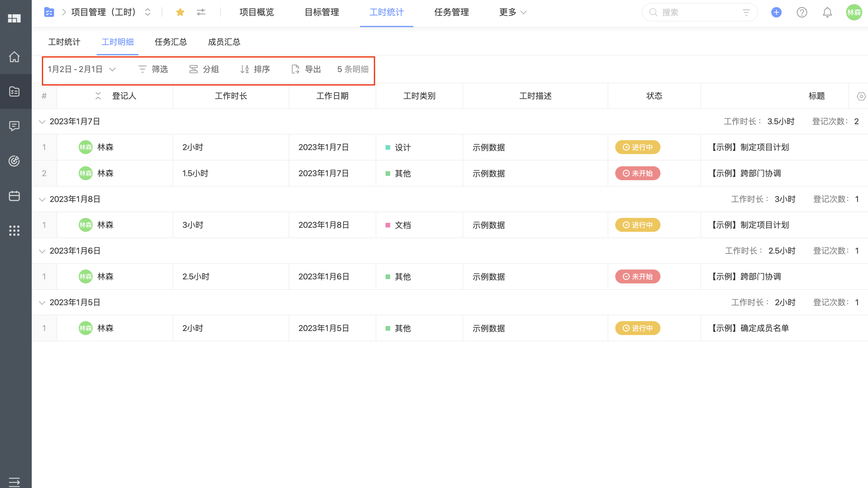
Task: Click the 文档 category tag on January 8
Action: [398, 225]
